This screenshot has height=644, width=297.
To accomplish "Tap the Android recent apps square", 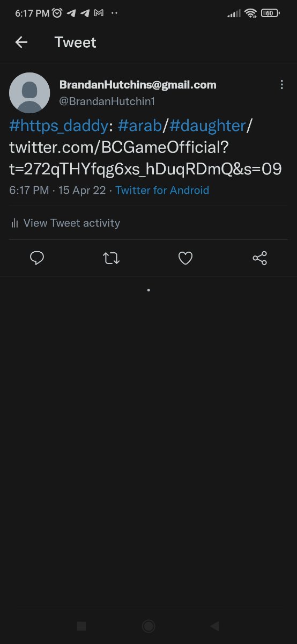I will click(81, 626).
